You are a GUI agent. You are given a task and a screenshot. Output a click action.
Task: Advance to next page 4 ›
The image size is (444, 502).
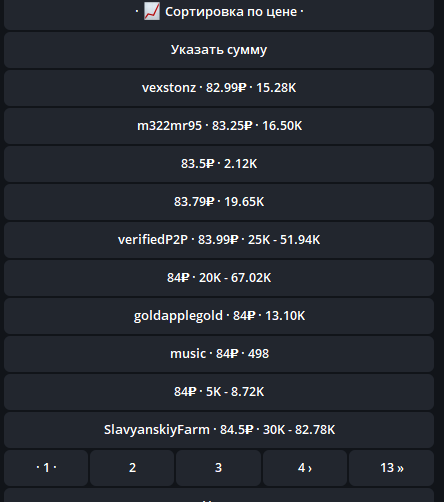pos(305,468)
